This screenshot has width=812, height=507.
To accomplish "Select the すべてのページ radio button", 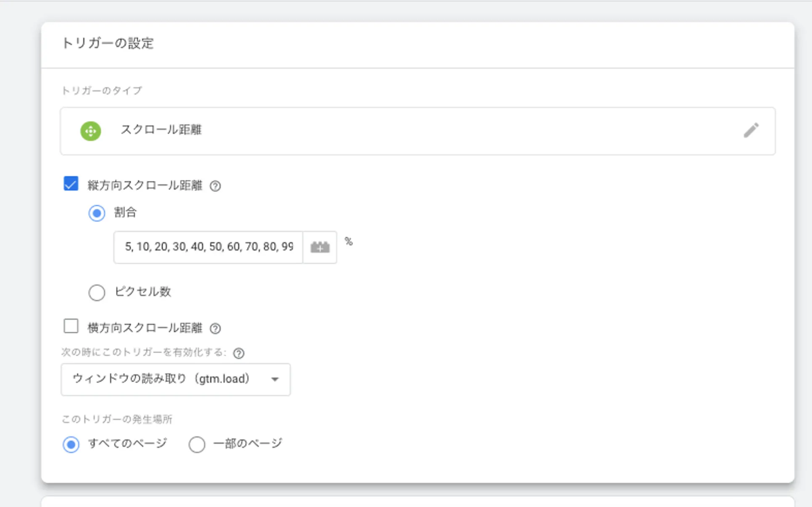I will pos(71,444).
